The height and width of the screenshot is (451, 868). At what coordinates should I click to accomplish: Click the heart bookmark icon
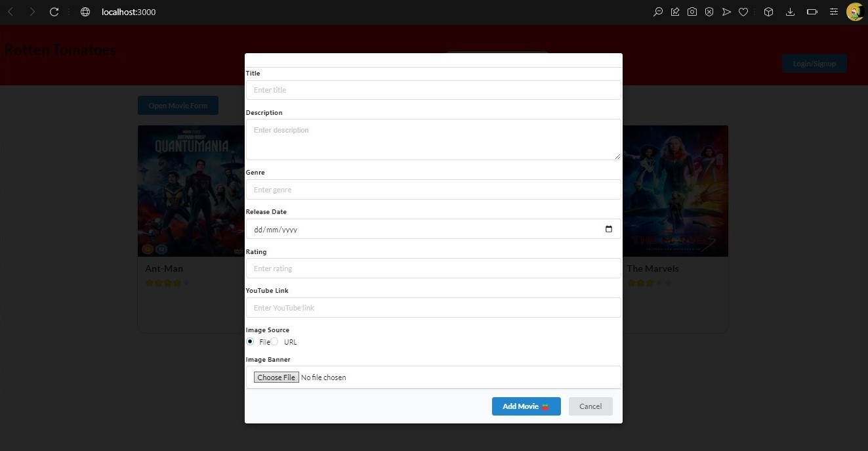[743, 12]
